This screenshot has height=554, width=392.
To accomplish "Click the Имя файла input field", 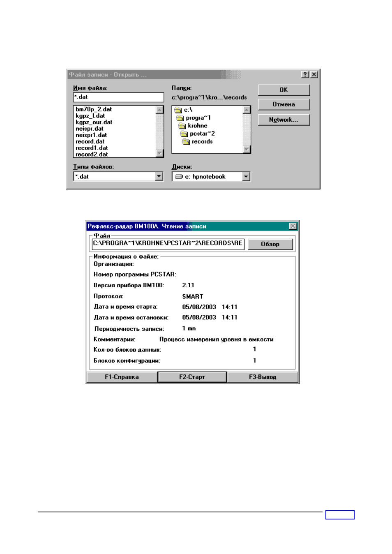I will 118,97.
